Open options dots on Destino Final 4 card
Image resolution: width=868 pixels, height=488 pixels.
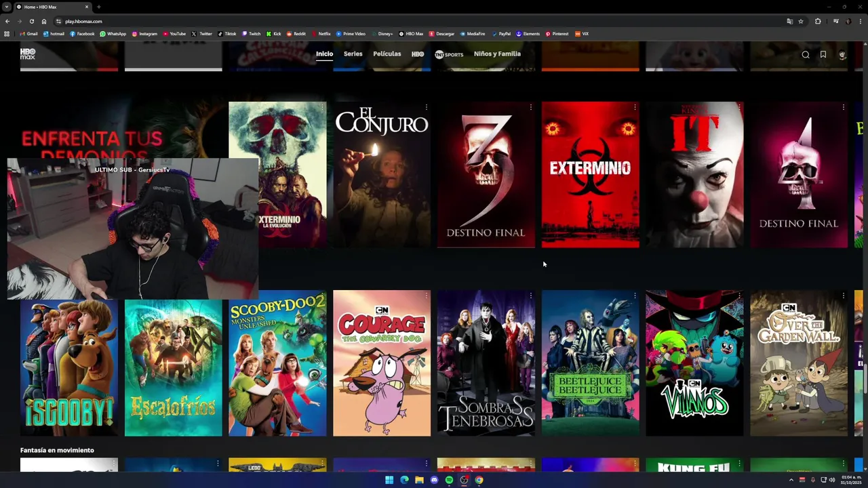(843, 107)
